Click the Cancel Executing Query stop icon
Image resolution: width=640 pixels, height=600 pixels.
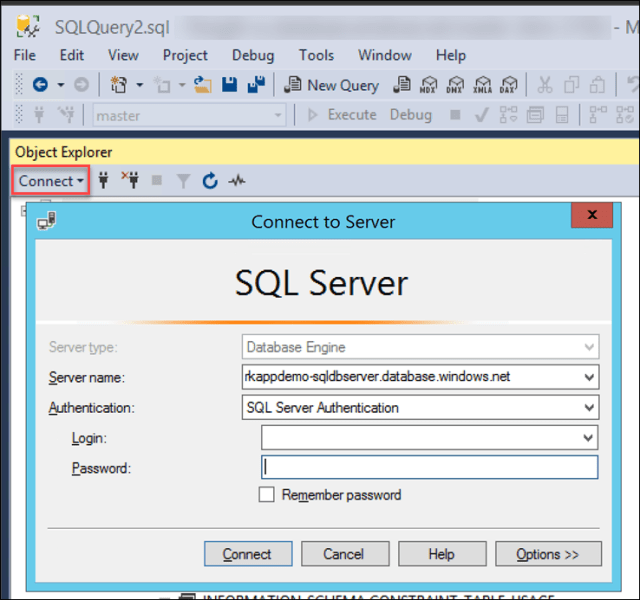tap(455, 115)
